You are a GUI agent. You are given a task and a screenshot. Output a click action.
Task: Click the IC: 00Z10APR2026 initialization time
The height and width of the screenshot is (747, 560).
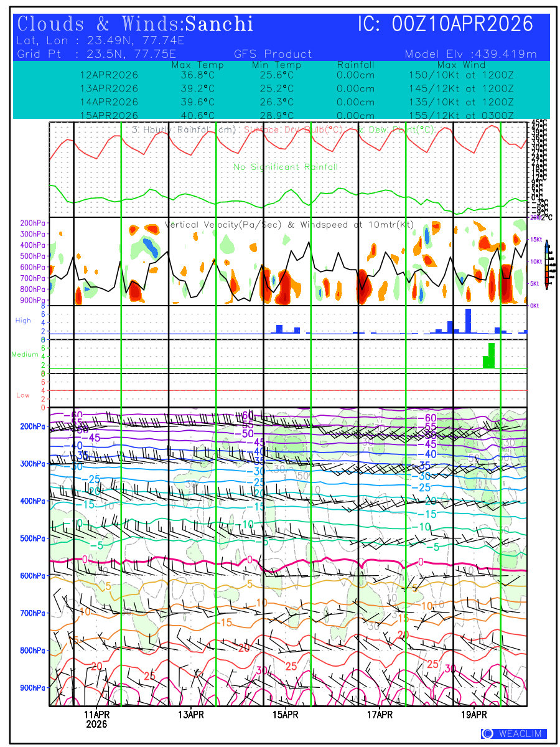pyautogui.click(x=446, y=24)
